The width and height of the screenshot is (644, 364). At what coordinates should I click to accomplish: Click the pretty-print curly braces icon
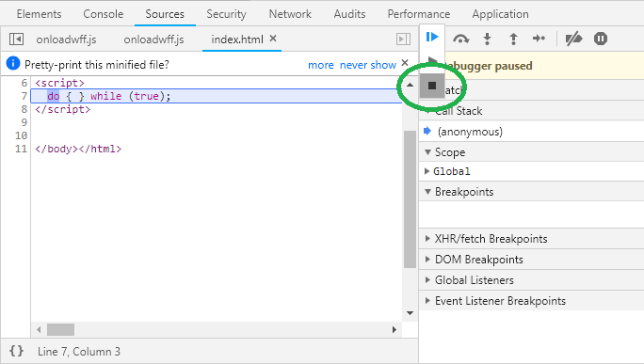point(16,351)
